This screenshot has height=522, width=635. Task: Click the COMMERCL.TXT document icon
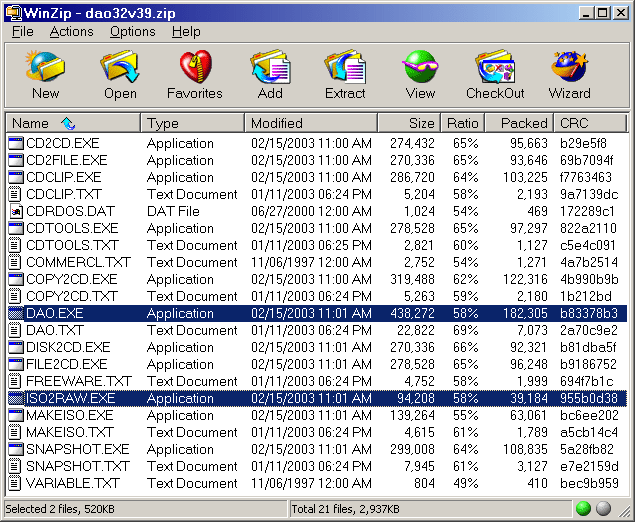pyautogui.click(x=15, y=262)
